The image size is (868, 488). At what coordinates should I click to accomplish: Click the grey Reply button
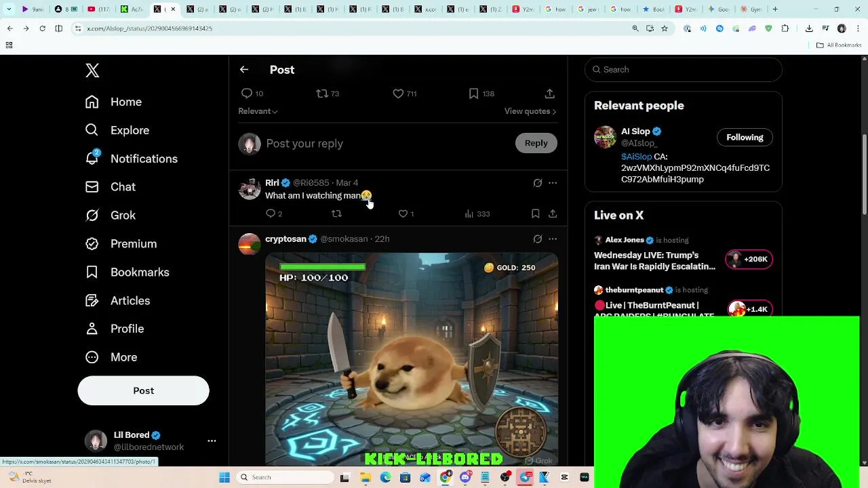click(536, 143)
